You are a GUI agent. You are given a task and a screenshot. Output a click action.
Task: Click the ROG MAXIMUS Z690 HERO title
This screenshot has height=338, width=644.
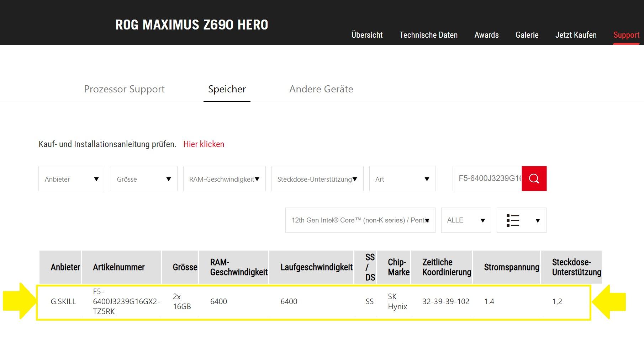pyautogui.click(x=192, y=25)
